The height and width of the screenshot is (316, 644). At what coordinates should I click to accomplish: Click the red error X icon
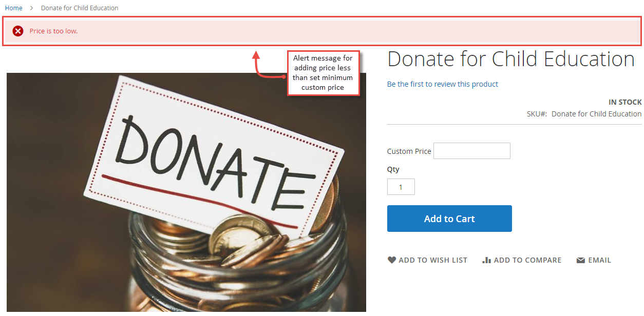click(18, 31)
